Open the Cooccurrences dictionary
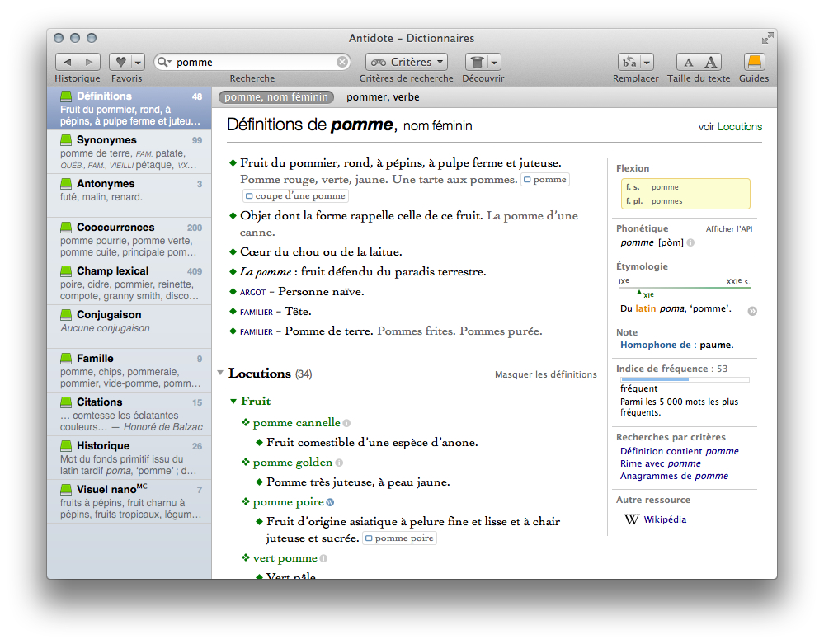Screen dimensions: 824x644 coord(129,239)
